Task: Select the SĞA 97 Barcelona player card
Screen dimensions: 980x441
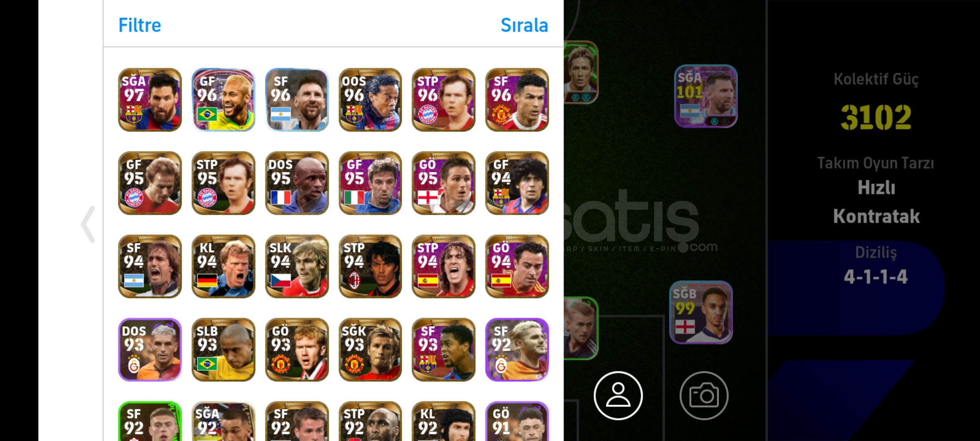Action: (150, 100)
